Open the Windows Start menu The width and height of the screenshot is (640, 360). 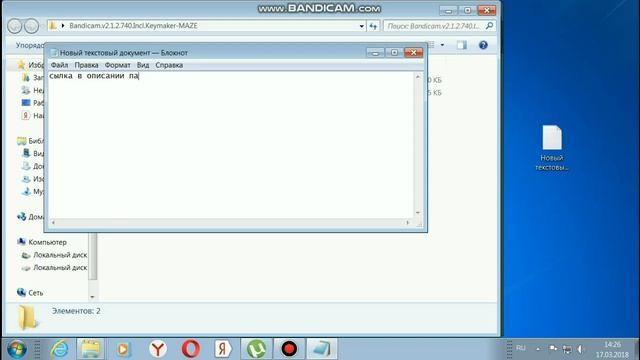(17, 349)
